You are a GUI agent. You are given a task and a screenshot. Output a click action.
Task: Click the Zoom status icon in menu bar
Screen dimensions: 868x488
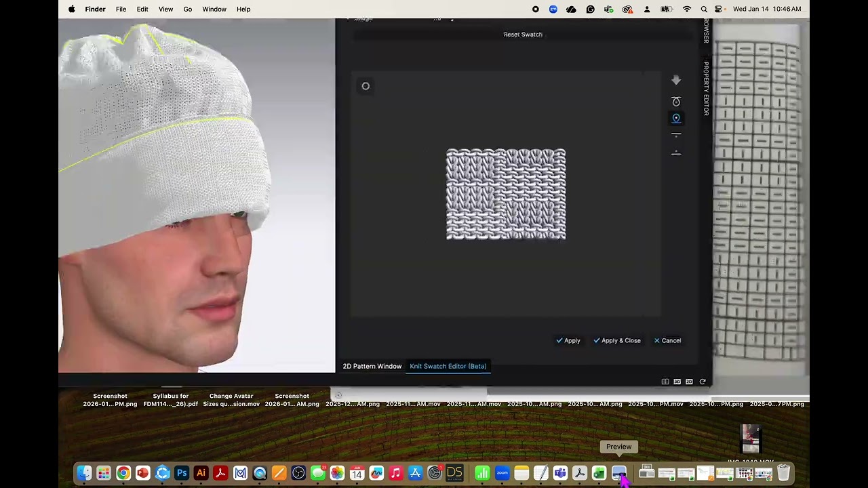(553, 9)
